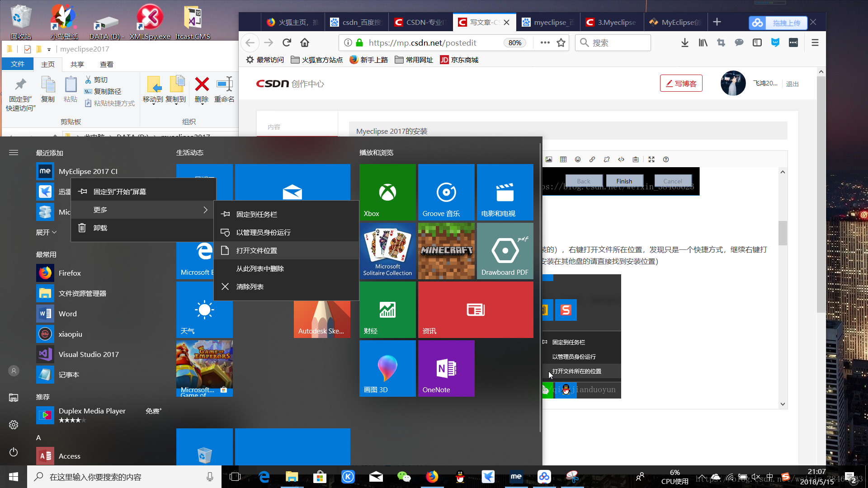The width and height of the screenshot is (868, 488).
Task: Open the Microsoft Solitaire Collection tile
Action: point(387,251)
